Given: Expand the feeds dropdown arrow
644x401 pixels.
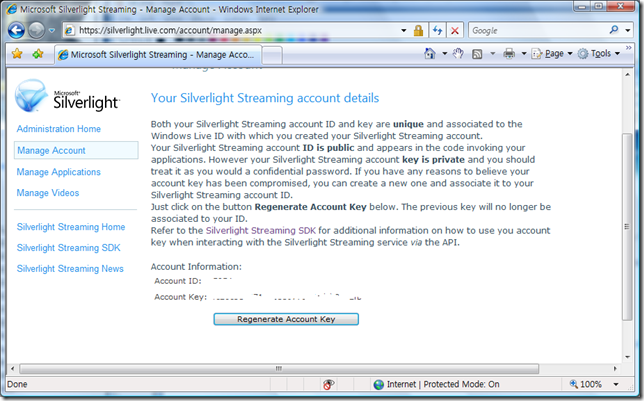Looking at the screenshot, I should 492,54.
